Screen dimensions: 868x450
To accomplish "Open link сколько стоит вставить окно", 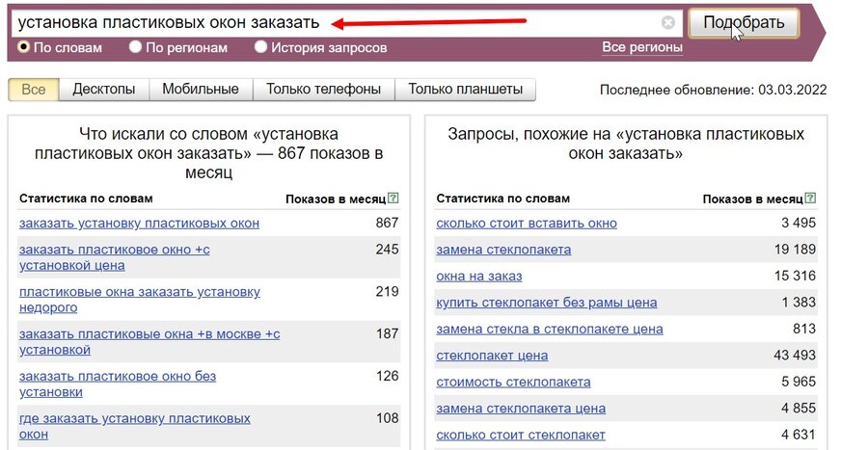I will click(527, 224).
